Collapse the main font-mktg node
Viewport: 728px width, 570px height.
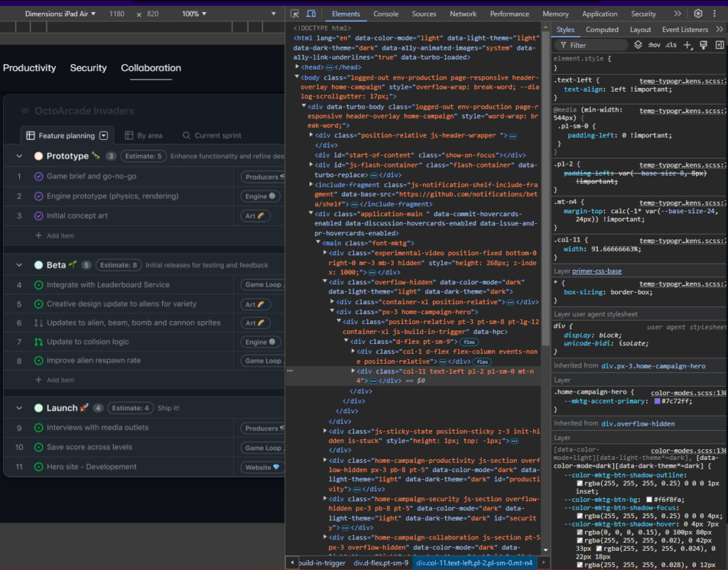pyautogui.click(x=318, y=242)
